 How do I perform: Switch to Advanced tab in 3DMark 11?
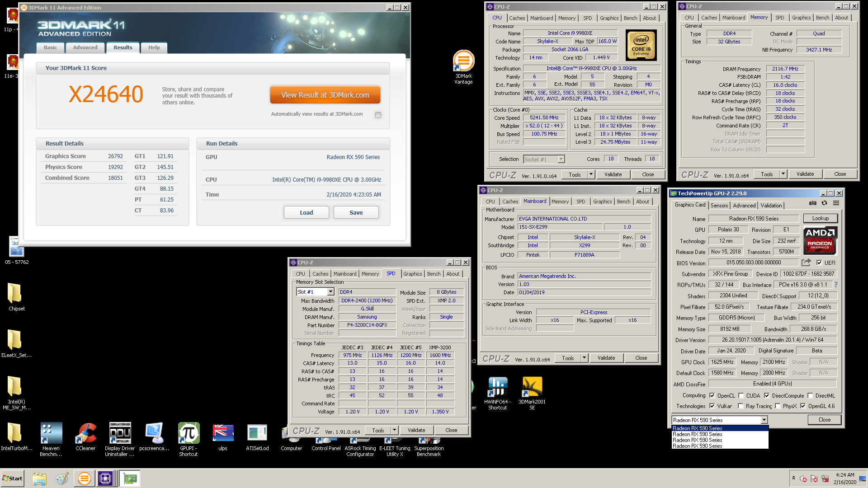click(85, 47)
